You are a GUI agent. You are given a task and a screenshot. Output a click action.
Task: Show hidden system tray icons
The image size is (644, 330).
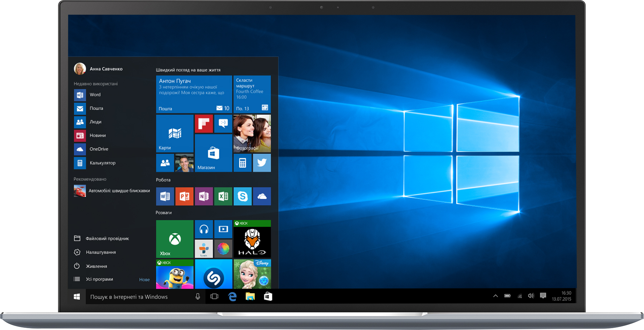[x=496, y=296]
